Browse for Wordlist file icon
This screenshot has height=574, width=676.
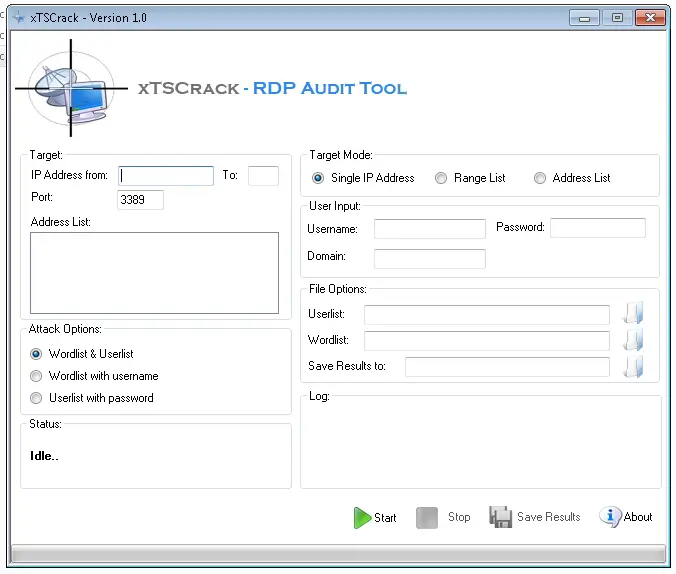pos(632,340)
